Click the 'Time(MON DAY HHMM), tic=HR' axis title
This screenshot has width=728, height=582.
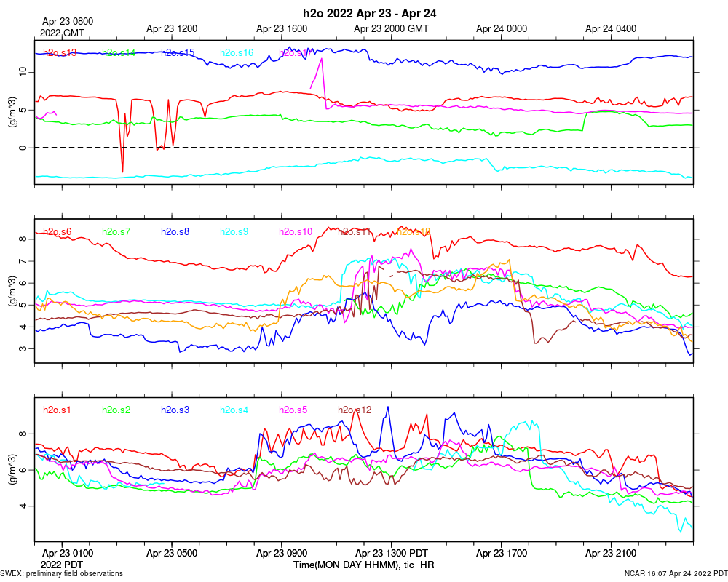363,565
